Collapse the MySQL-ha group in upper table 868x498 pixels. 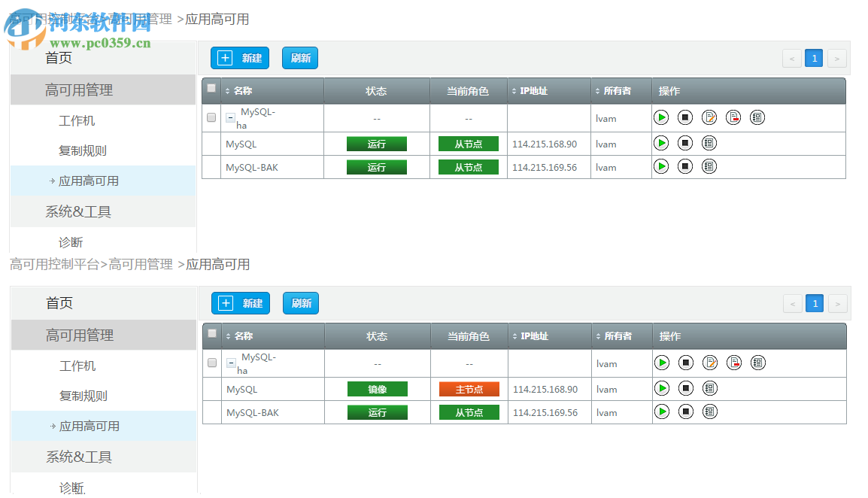point(231,117)
